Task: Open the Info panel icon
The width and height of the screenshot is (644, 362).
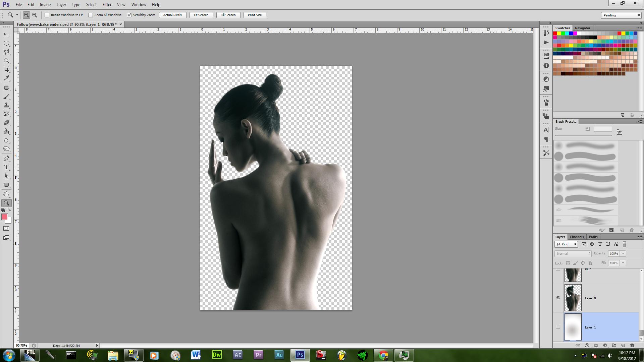Action: (x=546, y=66)
